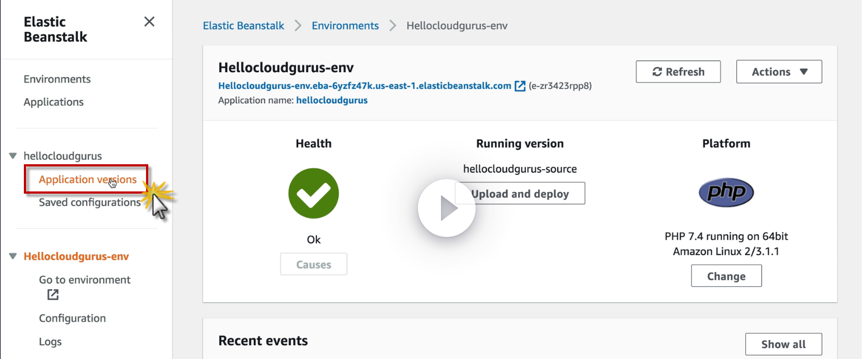Viewport: 868px width, 359px height.
Task: Play the video overlay button
Action: 446,209
